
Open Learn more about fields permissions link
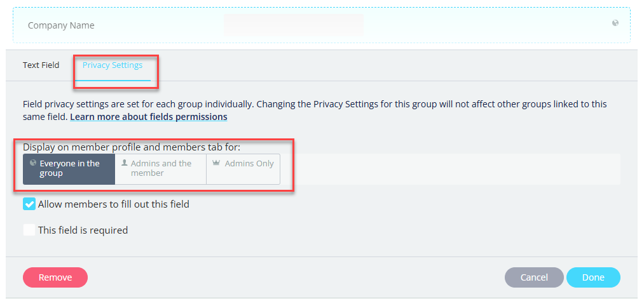(149, 117)
